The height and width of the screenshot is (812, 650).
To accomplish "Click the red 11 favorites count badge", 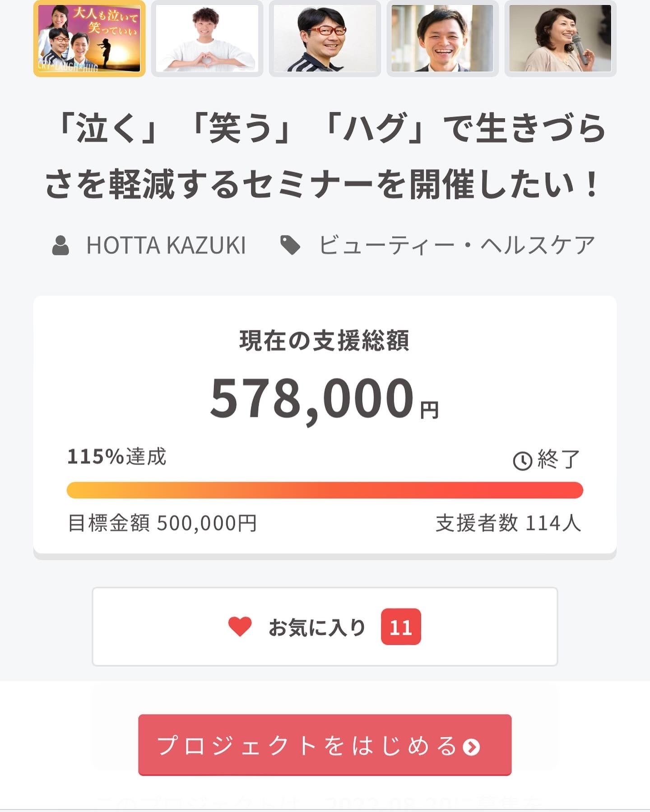I will pos(401,627).
